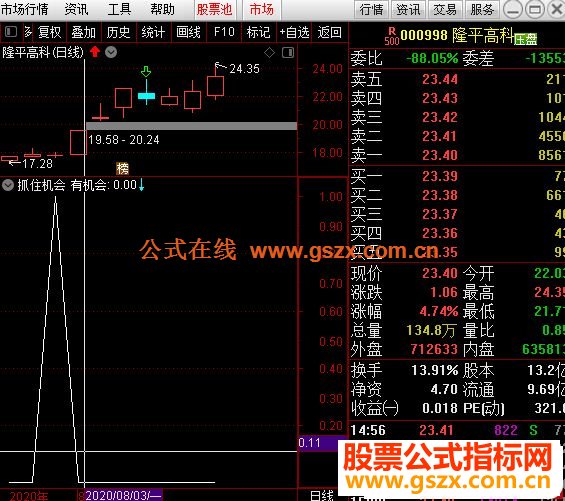
Task: Click the R 500 margin badge
Action: 392,36
